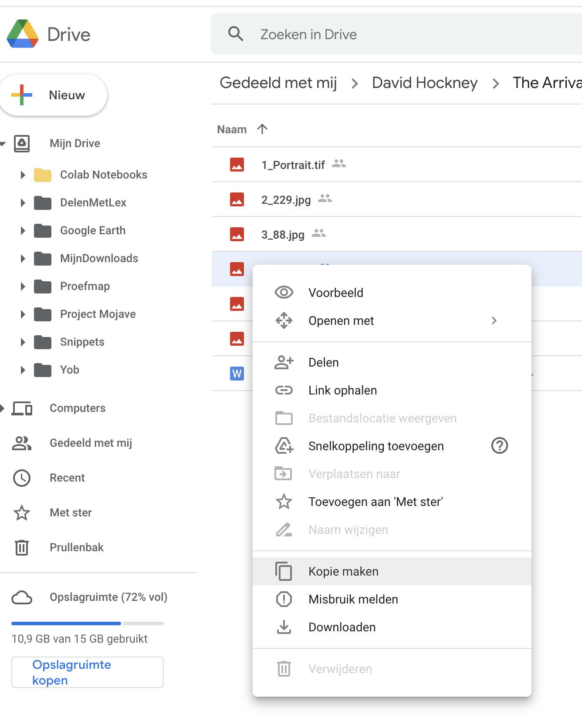Viewport: 582px width, 728px height.
Task: Click the Computers devices icon
Action: [x=22, y=408]
